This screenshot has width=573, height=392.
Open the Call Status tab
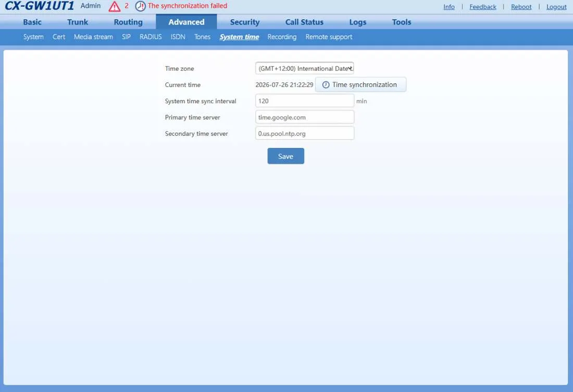click(304, 22)
